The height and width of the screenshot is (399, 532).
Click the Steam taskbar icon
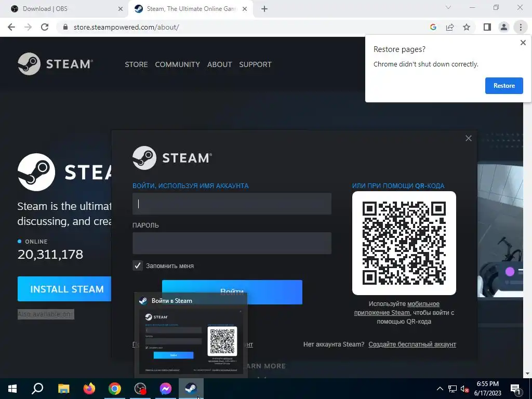point(191,389)
